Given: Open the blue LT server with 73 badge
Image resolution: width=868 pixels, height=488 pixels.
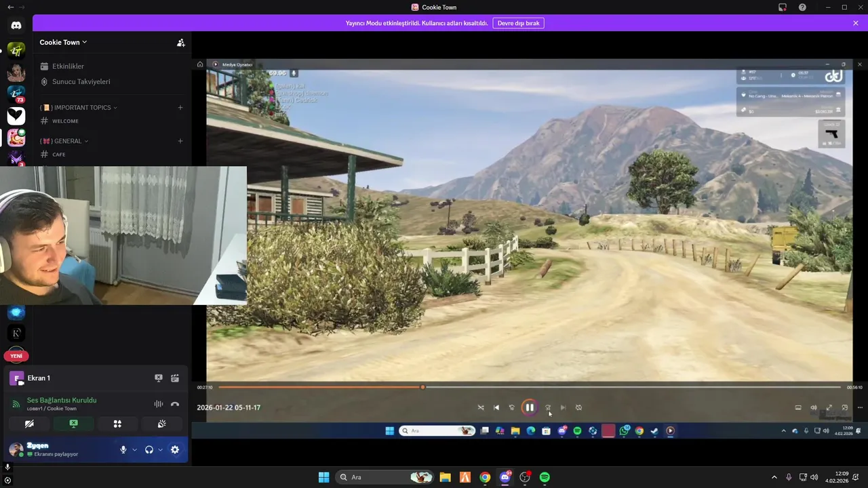Looking at the screenshot, I should tap(16, 94).
